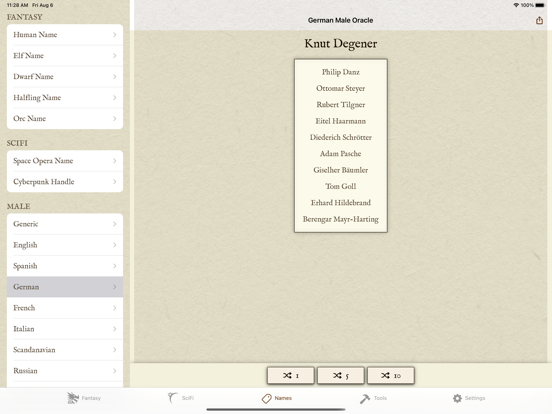Click the Wi-Fi icon in status bar
The width and height of the screenshot is (552, 414).
pos(516,5)
